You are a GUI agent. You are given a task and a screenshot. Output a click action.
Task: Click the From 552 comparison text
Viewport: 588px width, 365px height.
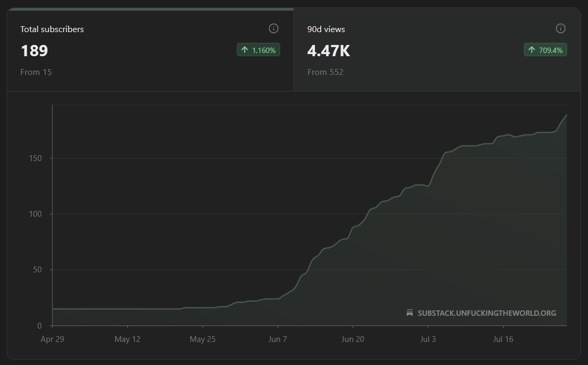point(325,72)
